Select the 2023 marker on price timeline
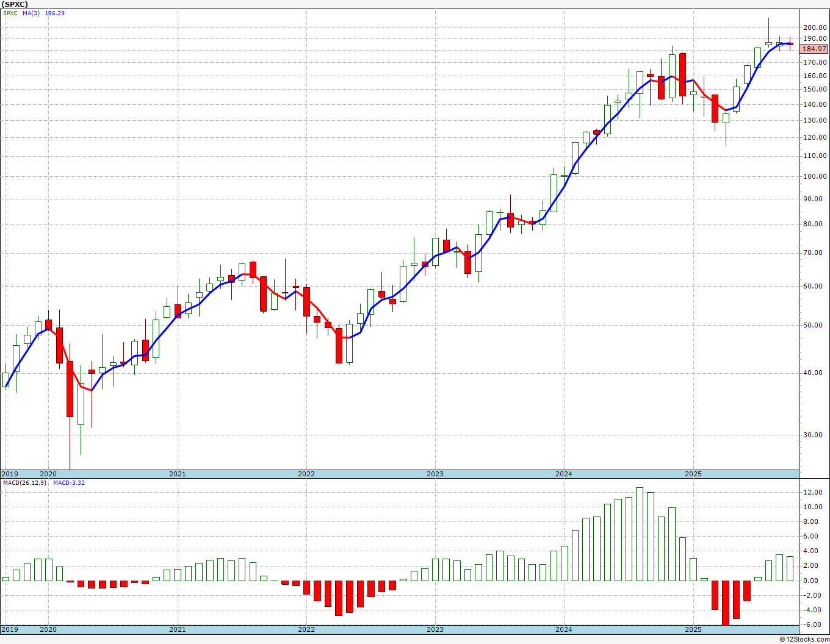 tap(435, 474)
